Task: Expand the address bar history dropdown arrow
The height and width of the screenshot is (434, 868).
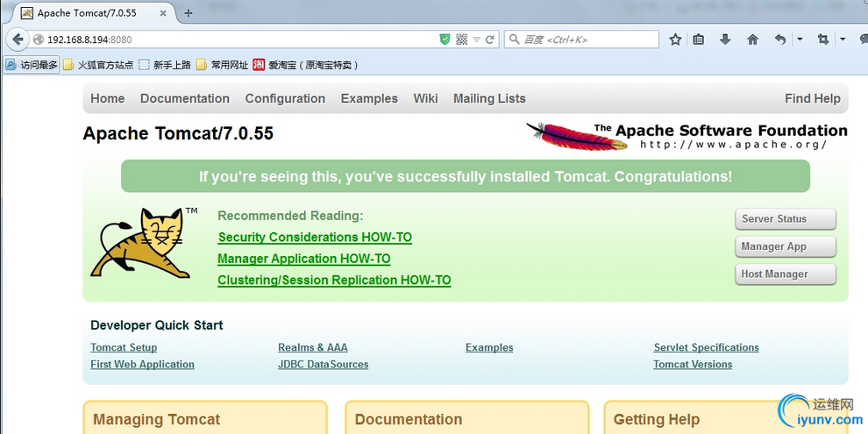Action: tap(477, 39)
